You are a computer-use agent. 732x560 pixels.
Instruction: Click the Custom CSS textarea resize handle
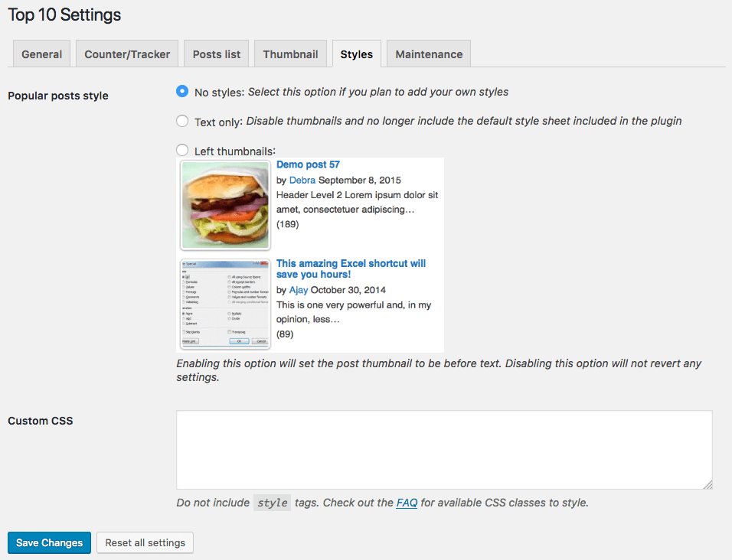[x=708, y=484]
